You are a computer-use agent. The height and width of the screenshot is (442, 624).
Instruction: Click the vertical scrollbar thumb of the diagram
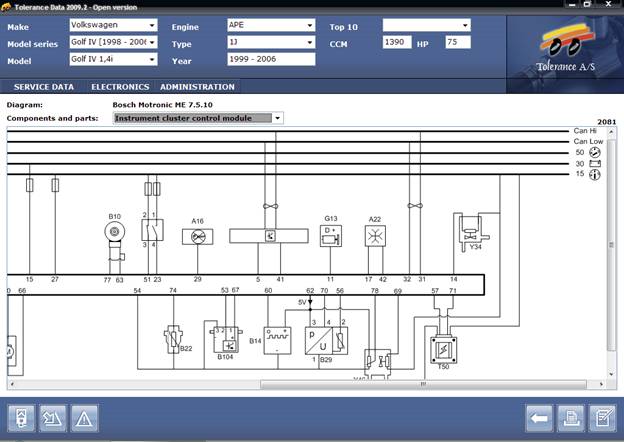pos(612,245)
